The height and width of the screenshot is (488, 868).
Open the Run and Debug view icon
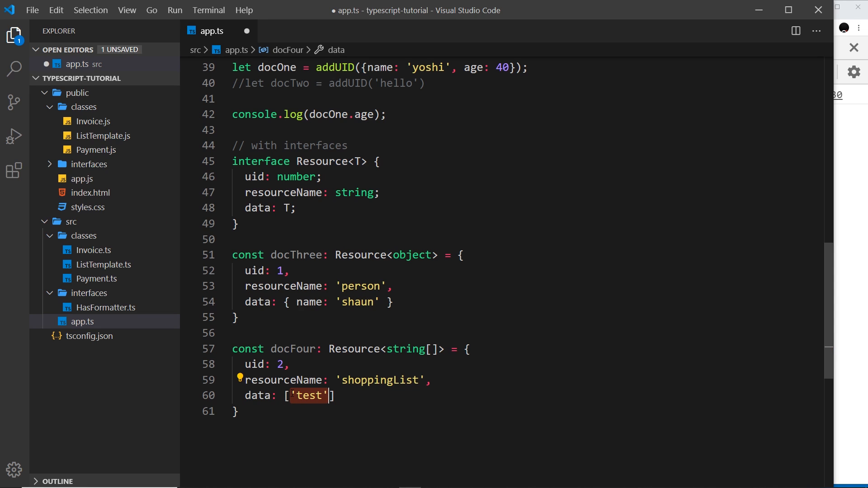(14, 136)
